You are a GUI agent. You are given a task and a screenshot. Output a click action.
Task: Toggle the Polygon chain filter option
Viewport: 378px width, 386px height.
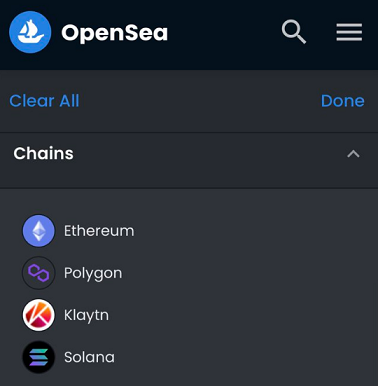coord(189,273)
